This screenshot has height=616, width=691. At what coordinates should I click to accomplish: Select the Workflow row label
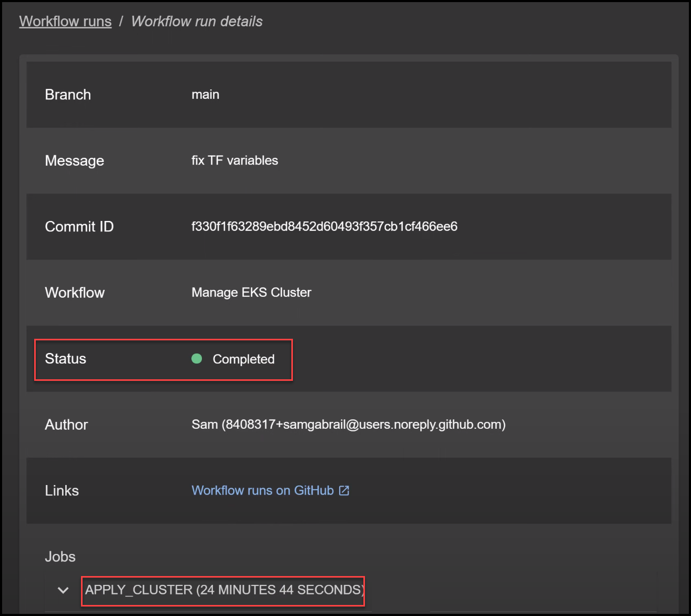(75, 292)
